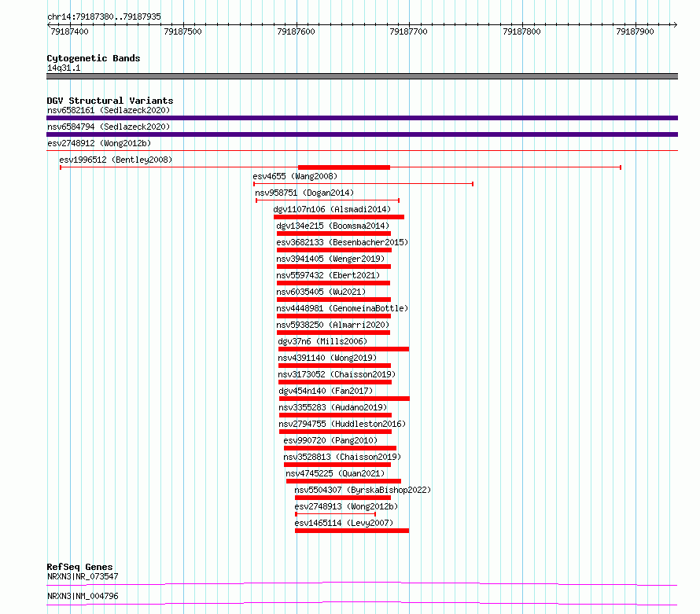This screenshot has height=614, width=700.
Task: Open esv4655 (Wang2008) variant label
Action: 295,176
